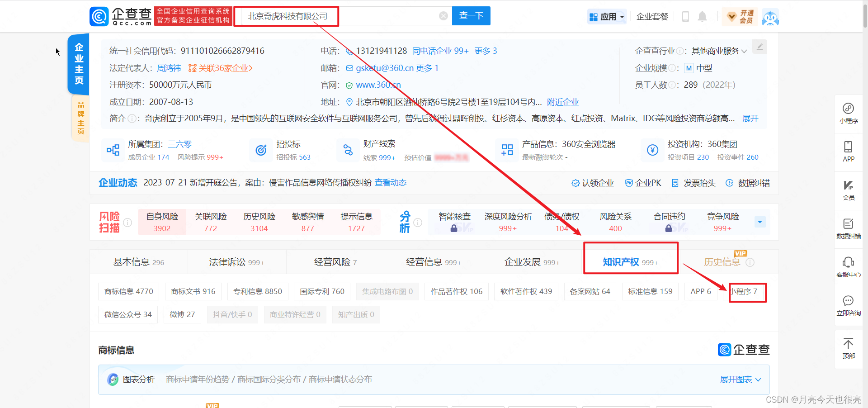Open 客服中心 in right sidebar

click(849, 267)
